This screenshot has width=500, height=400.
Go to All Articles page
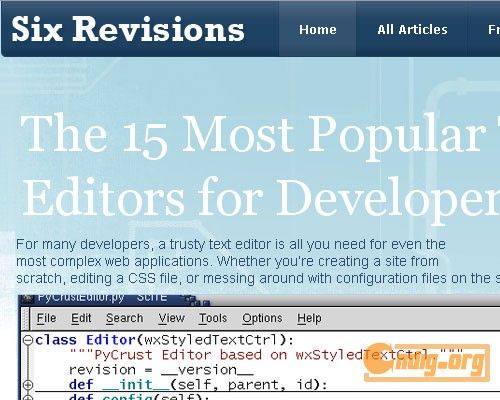(x=412, y=29)
